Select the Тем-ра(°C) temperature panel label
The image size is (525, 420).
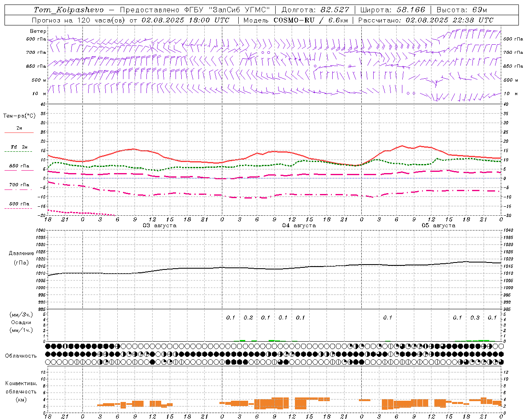tap(19, 116)
